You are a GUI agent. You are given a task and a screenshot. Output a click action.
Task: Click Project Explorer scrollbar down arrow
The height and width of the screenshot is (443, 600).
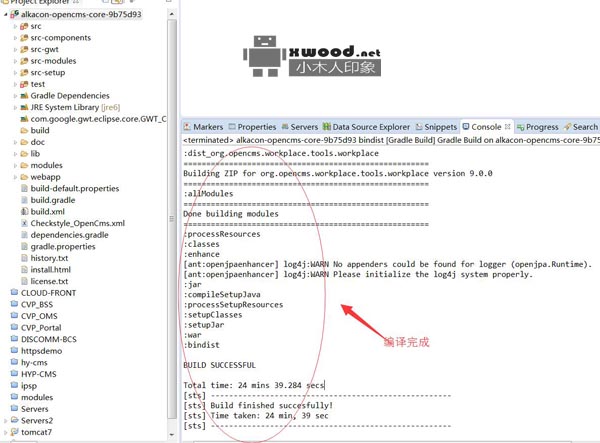tap(172, 435)
